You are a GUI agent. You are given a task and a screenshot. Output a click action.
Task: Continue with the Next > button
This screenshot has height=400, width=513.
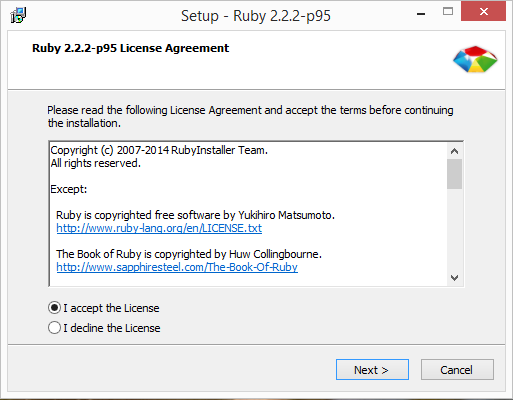click(372, 370)
